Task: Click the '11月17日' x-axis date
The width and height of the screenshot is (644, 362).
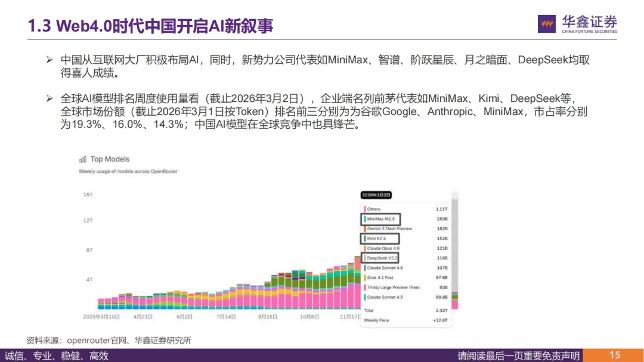Action: [350, 317]
